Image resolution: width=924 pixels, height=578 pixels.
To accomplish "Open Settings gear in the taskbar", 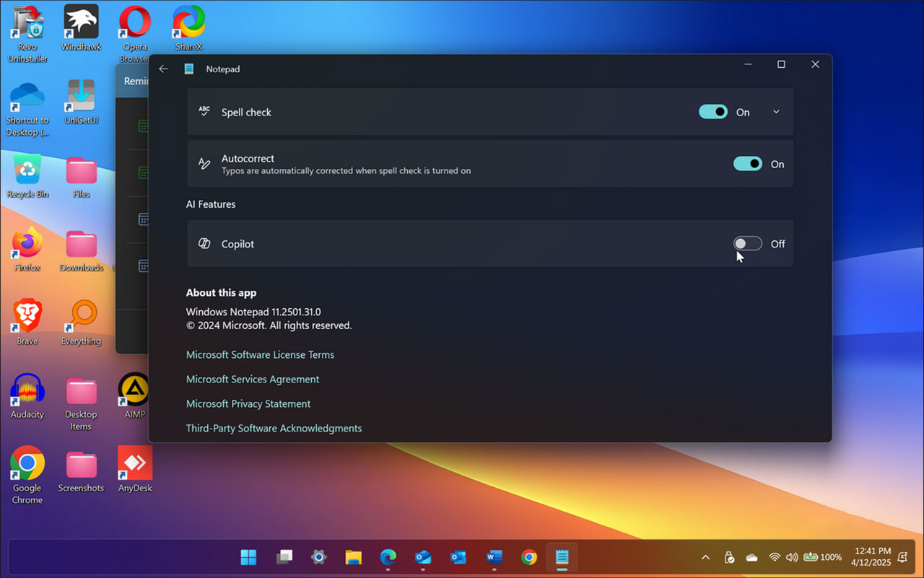I will point(318,557).
